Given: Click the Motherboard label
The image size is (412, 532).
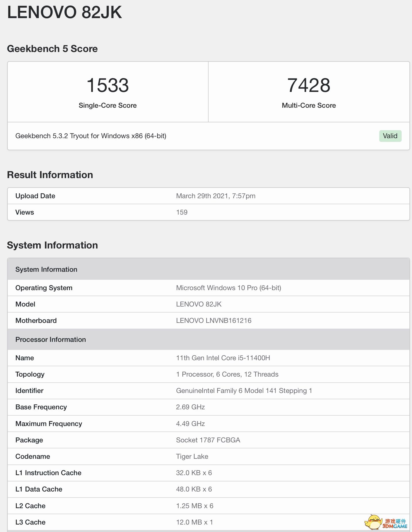Looking at the screenshot, I should pos(36,321).
